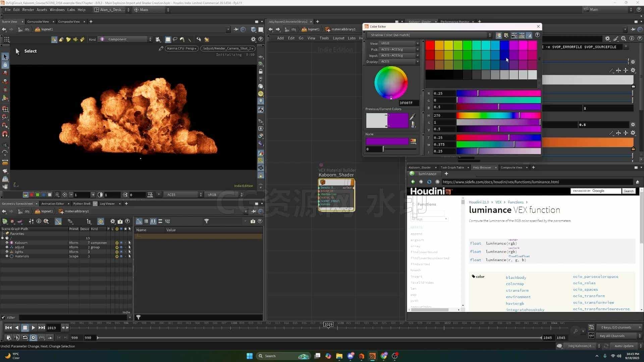Toggle the activation power icon for Kaboom
Screen dimensions: 644x362
[x=117, y=243]
